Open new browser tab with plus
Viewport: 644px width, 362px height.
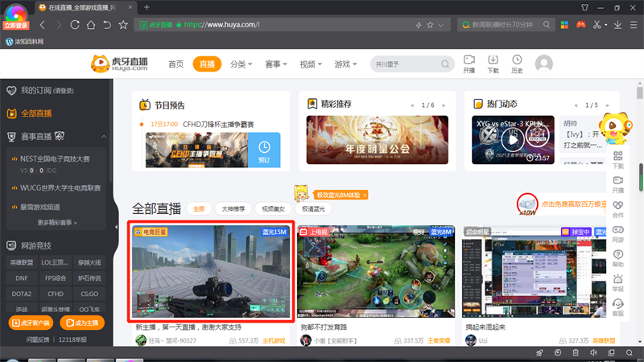(x=147, y=7)
